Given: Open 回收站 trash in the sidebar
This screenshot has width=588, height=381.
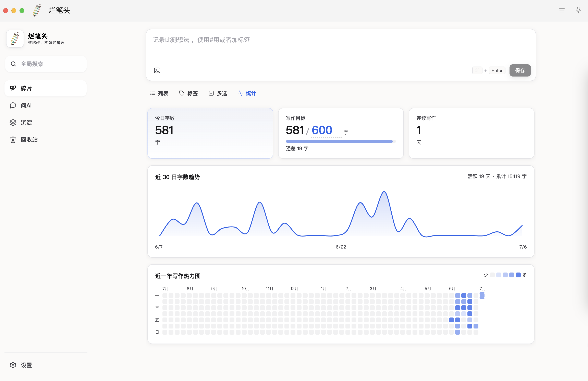Looking at the screenshot, I should point(46,139).
